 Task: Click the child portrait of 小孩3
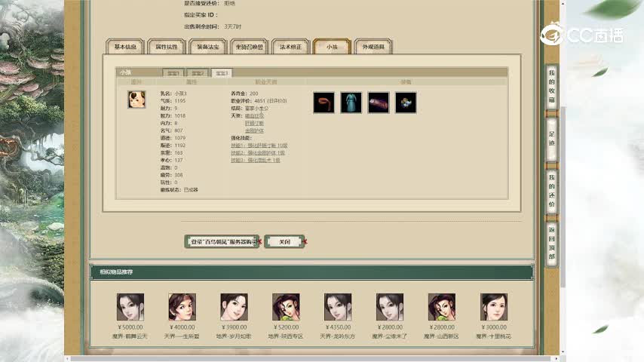(136, 100)
